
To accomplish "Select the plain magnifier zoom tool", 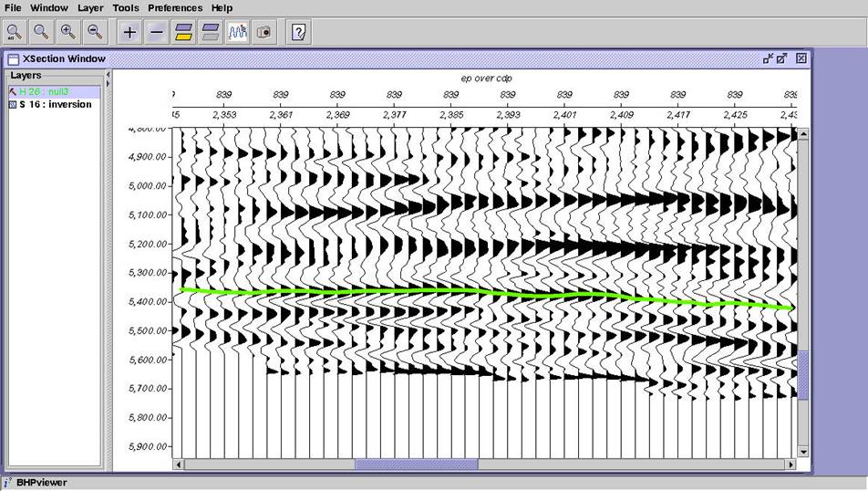I will (x=42, y=32).
